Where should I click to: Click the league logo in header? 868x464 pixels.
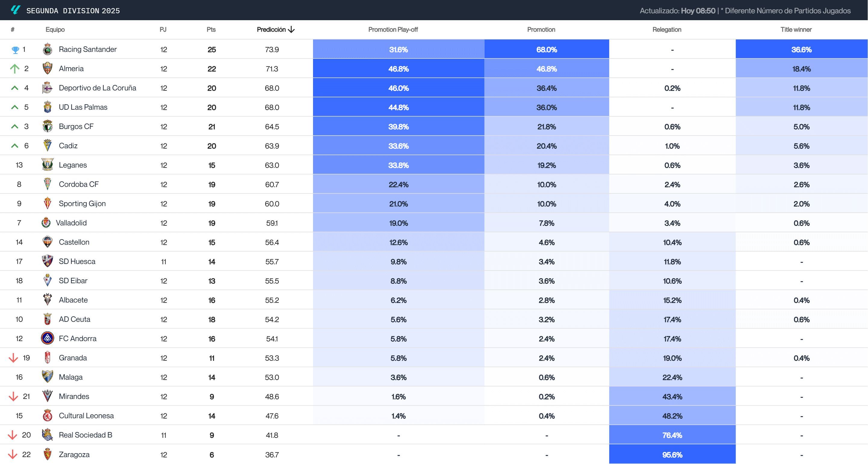(16, 10)
